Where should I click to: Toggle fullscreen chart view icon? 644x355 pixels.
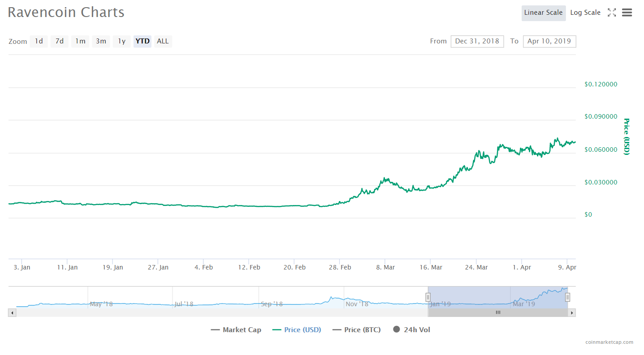(x=612, y=13)
